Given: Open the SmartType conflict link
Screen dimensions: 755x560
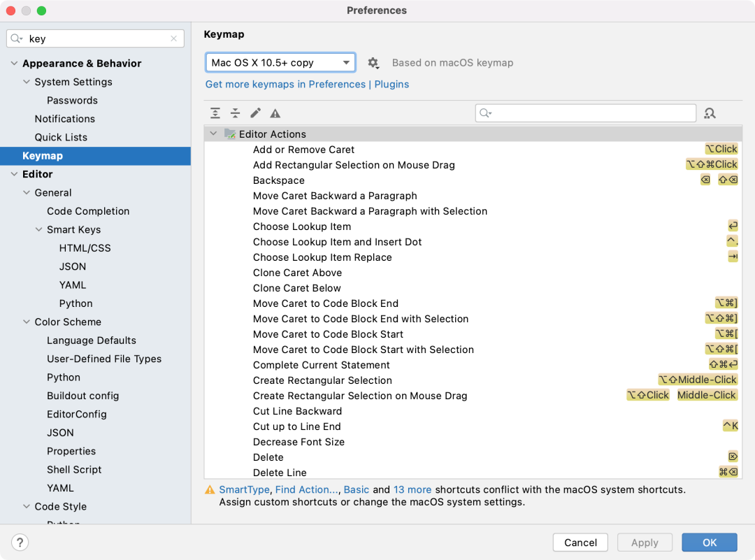Looking at the screenshot, I should (244, 489).
